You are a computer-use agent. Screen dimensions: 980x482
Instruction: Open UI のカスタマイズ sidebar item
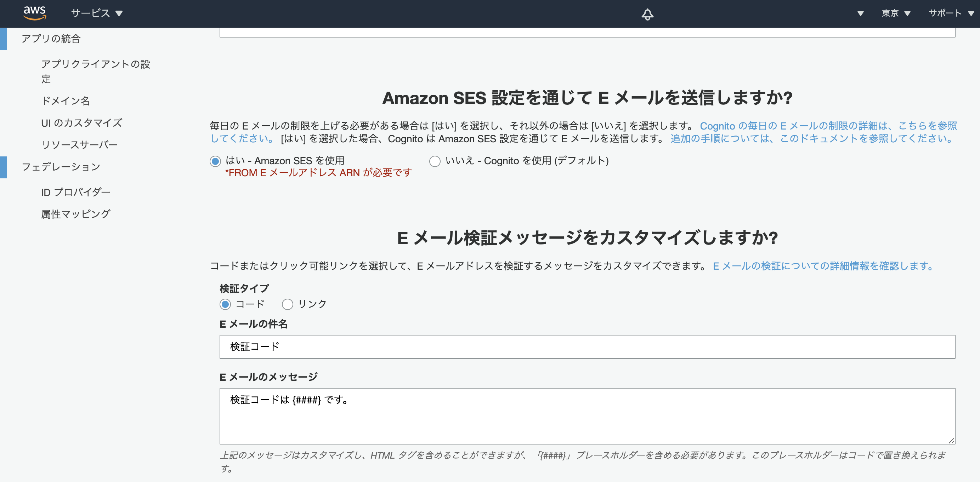81,123
